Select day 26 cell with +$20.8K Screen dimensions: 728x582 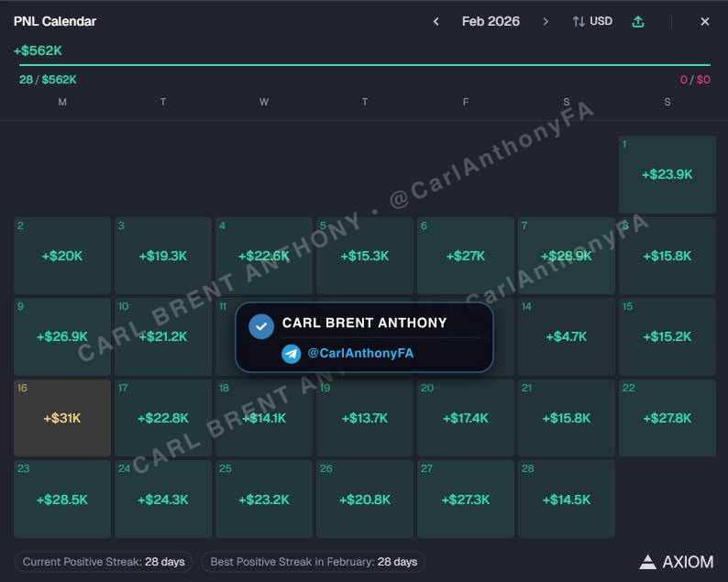(x=365, y=499)
